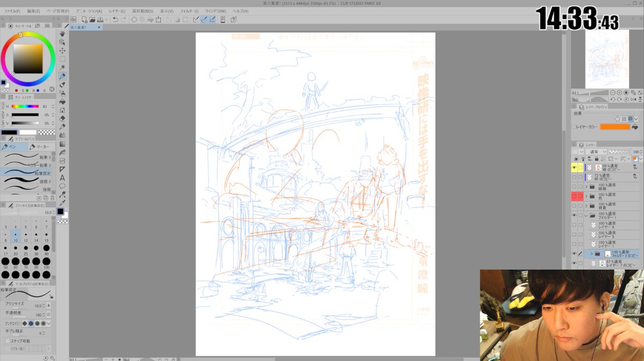This screenshot has width=644, height=361.
Task: Select the auto select magic wand tool
Action: click(x=63, y=68)
